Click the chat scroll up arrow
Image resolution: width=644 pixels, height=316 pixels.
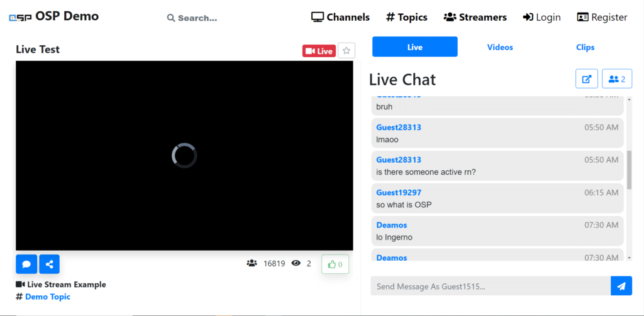(629, 100)
